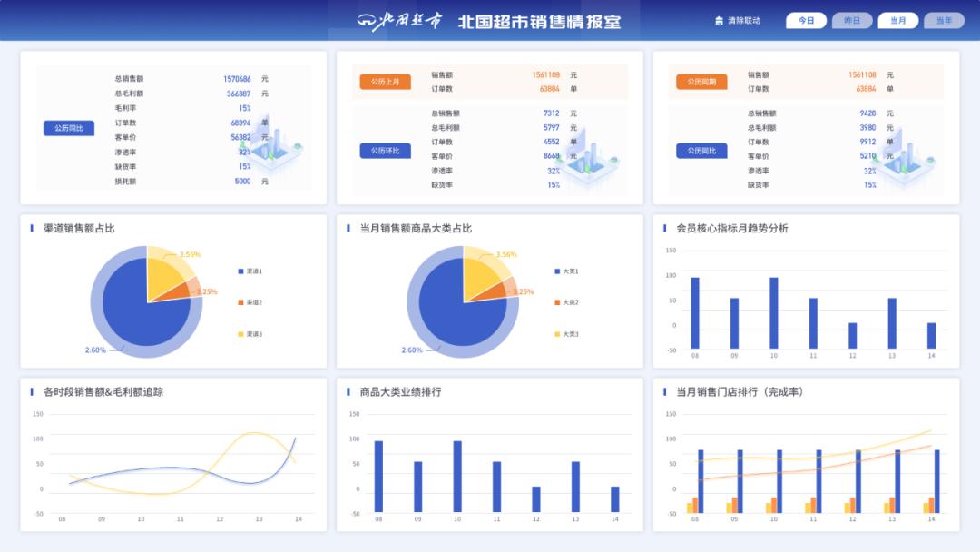Click the tallest bar in 会员核心指标月趋势分析
Image resolution: width=980 pixels, height=552 pixels.
(695, 307)
